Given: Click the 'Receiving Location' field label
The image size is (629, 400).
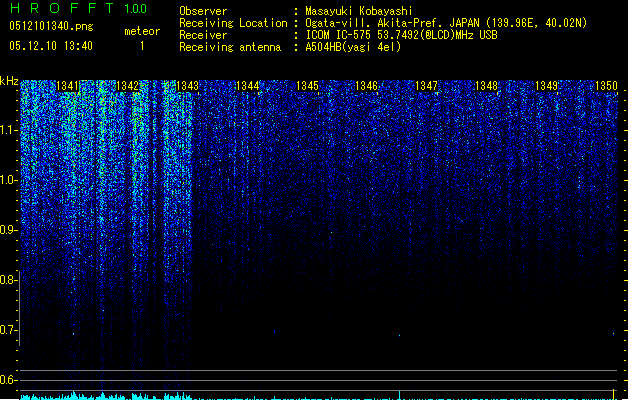Looking at the screenshot, I should pos(233,23).
